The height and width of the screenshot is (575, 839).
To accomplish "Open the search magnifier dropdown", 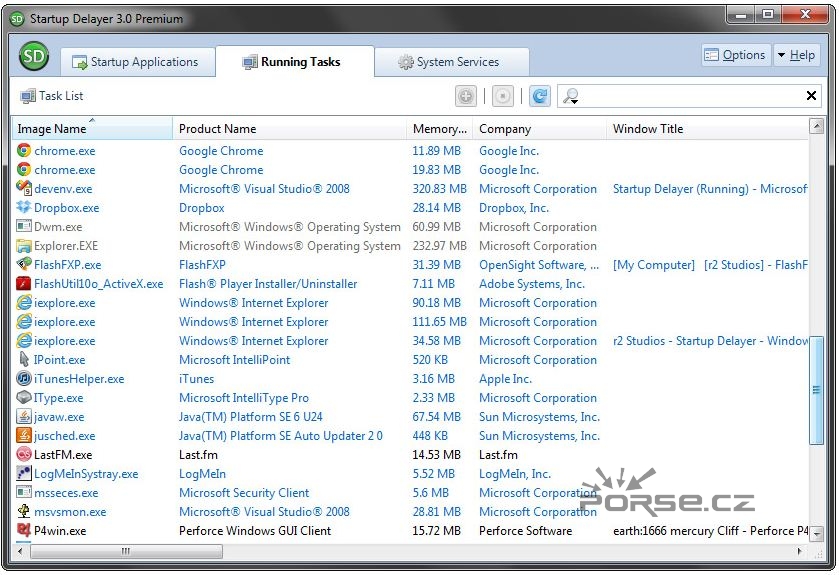I will pyautogui.click(x=570, y=96).
